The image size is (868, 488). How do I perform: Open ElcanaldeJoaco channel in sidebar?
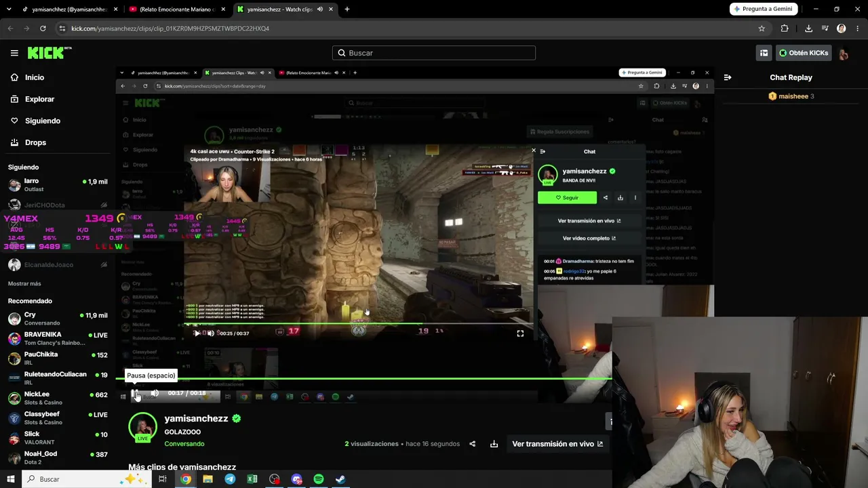coord(58,264)
